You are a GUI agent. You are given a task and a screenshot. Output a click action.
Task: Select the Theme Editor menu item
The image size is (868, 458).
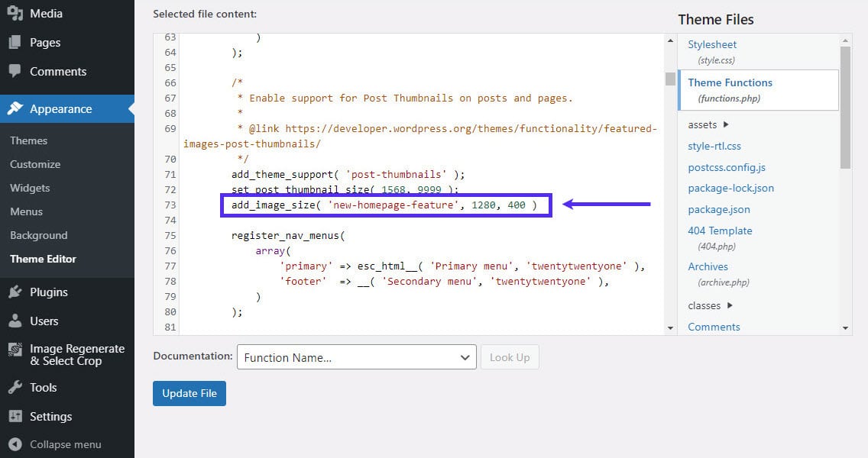point(42,259)
